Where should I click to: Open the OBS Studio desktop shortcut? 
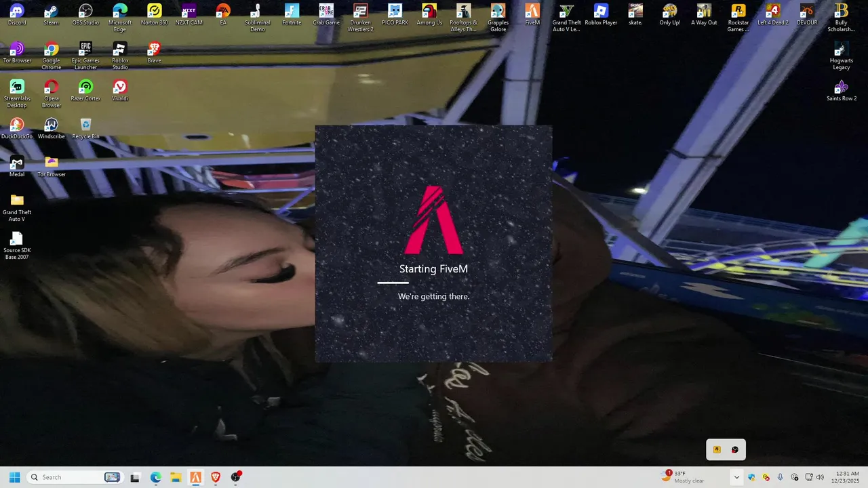(85, 15)
